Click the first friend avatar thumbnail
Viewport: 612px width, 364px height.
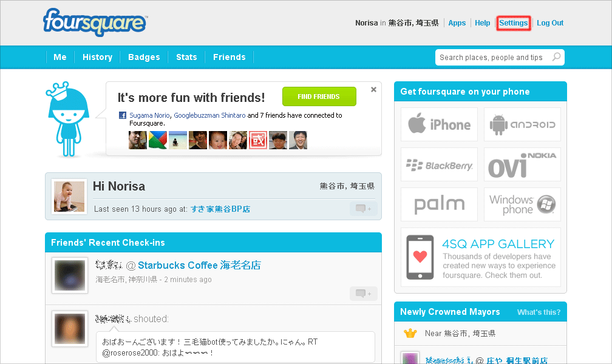click(138, 140)
